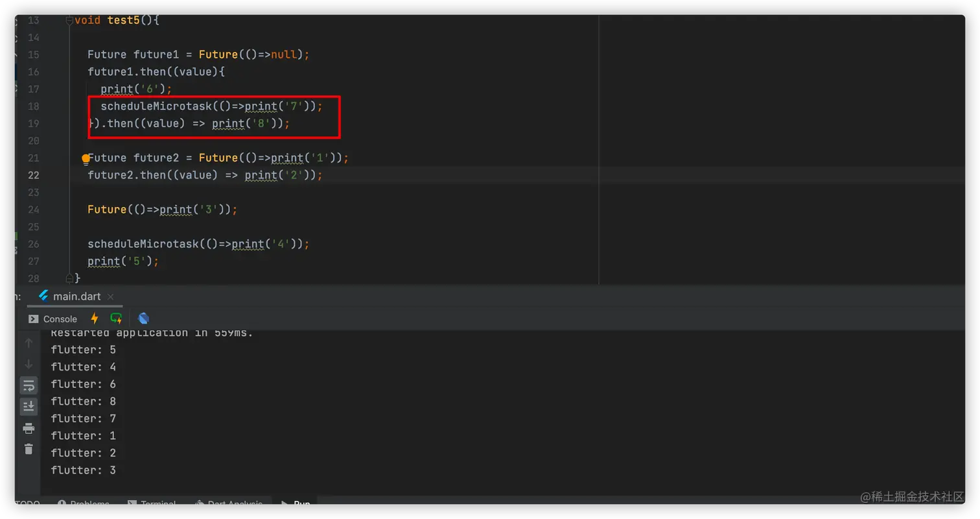980x519 pixels.
Task: Click the '}).then((value) => print('8'));' line
Action: (x=189, y=123)
